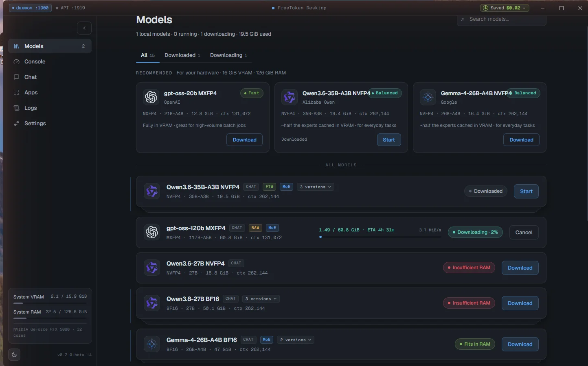Download the recommended gpt-oss-20b MXFP4 model
This screenshot has width=588, height=366.
244,140
